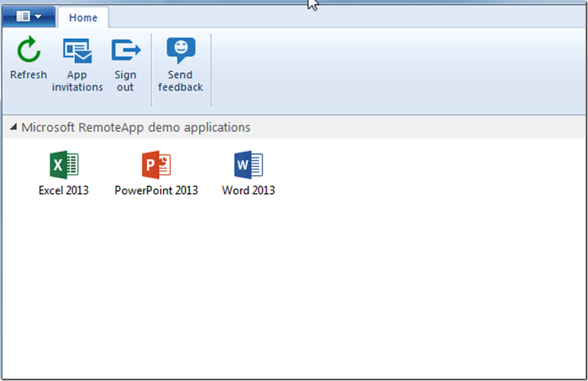Select the Home ribbon tab
Image resolution: width=588 pixels, height=381 pixels.
click(x=83, y=18)
